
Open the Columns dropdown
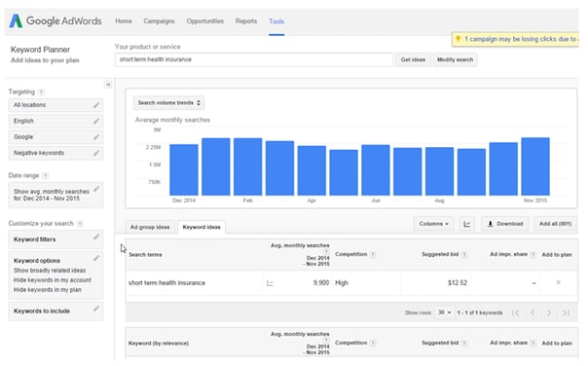tap(433, 224)
